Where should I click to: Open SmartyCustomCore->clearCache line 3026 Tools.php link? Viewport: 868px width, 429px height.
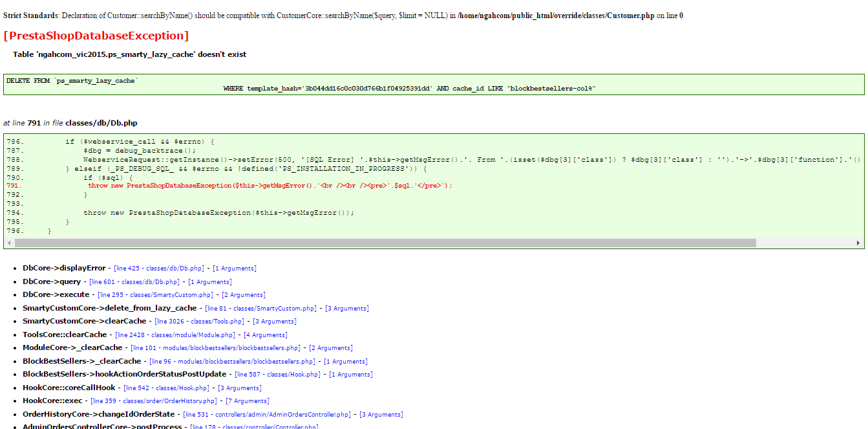200,321
